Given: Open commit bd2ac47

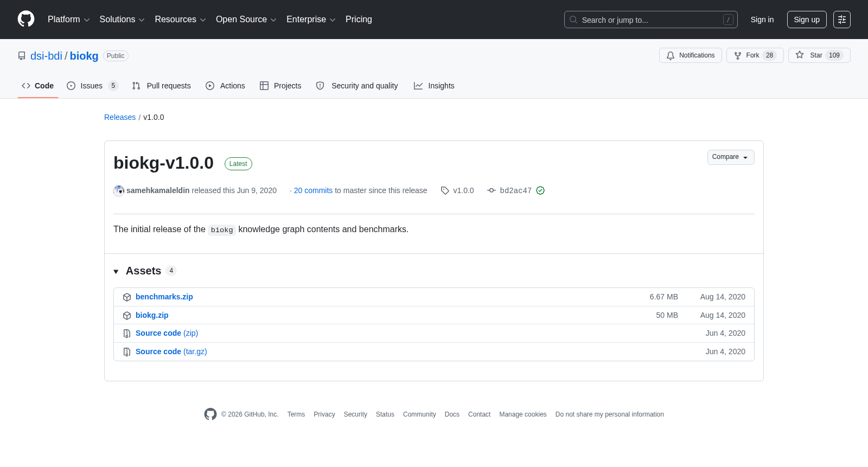Looking at the screenshot, I should 515,190.
